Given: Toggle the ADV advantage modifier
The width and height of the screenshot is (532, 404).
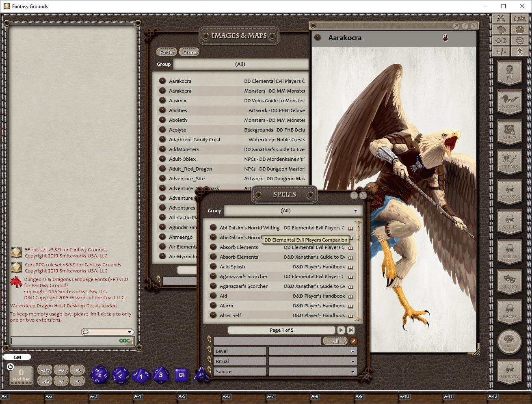Looking at the screenshot, I should pos(45,370).
